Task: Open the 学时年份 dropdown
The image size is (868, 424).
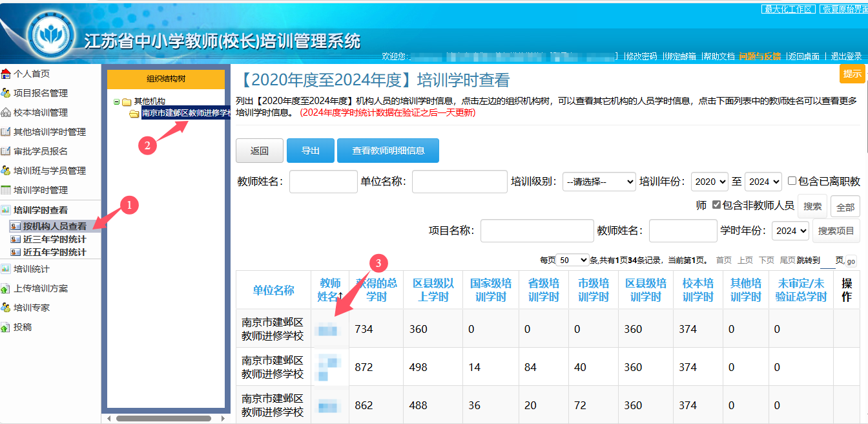Action: tap(790, 231)
